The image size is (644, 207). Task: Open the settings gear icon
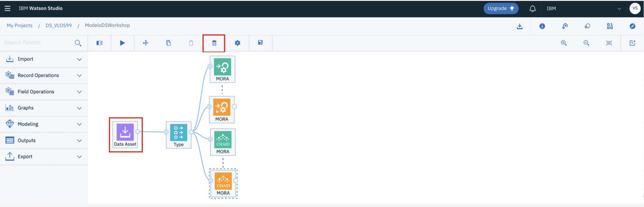click(x=237, y=43)
